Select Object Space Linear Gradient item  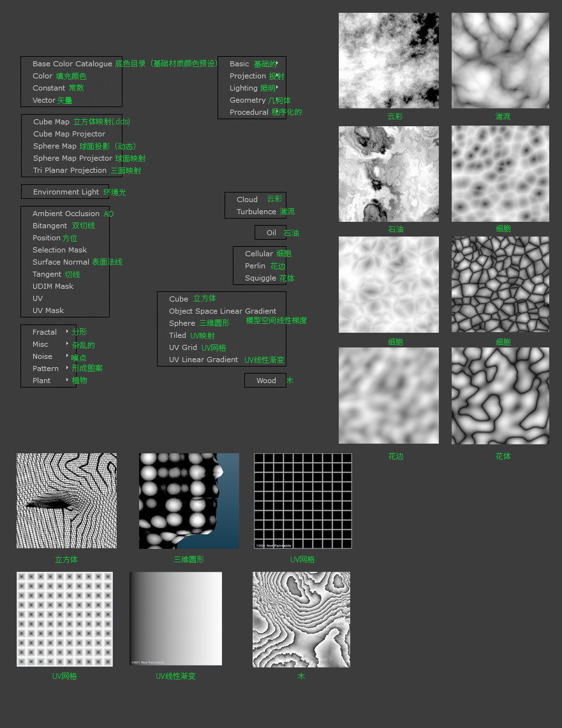pos(223,311)
